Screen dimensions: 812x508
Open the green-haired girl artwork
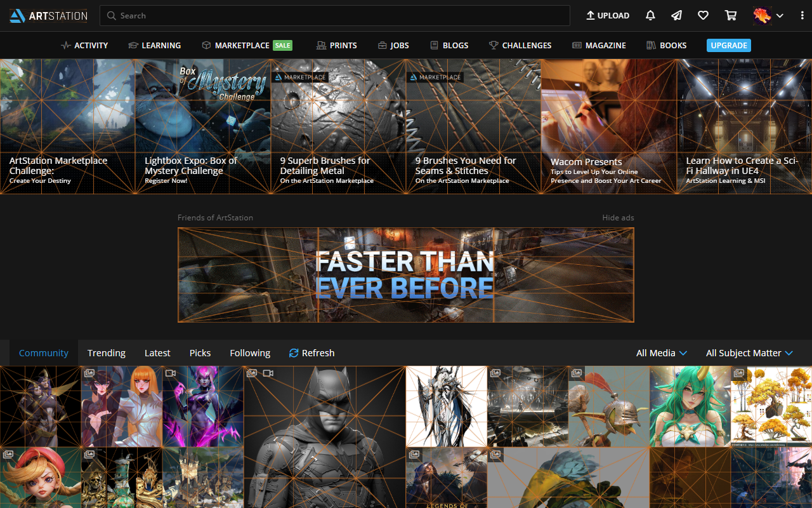(x=690, y=406)
